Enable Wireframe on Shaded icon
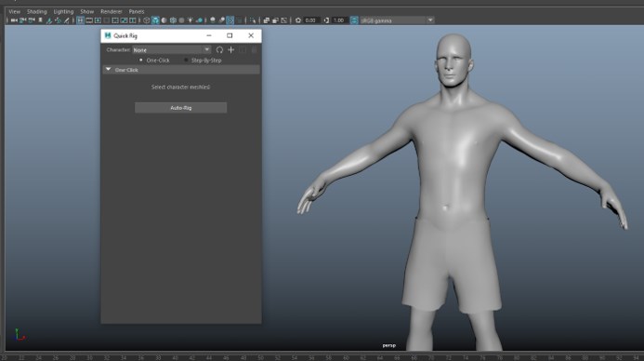This screenshot has height=361, width=644. pyautogui.click(x=173, y=20)
